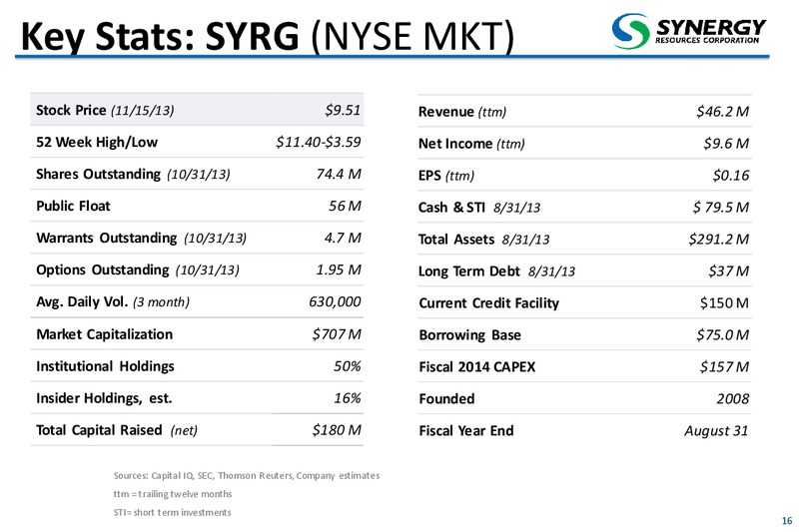Select the $37 M debt value
Viewport: 799px width, 532px height.
[729, 271]
